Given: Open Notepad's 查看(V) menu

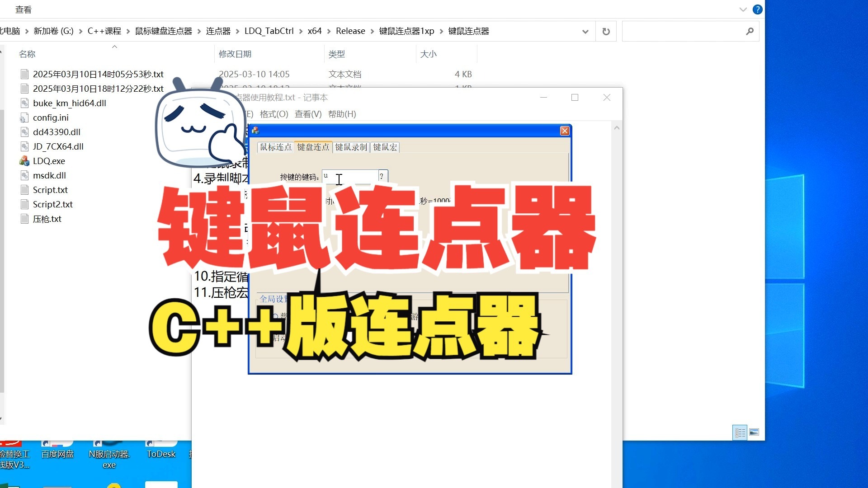Looking at the screenshot, I should click(308, 114).
